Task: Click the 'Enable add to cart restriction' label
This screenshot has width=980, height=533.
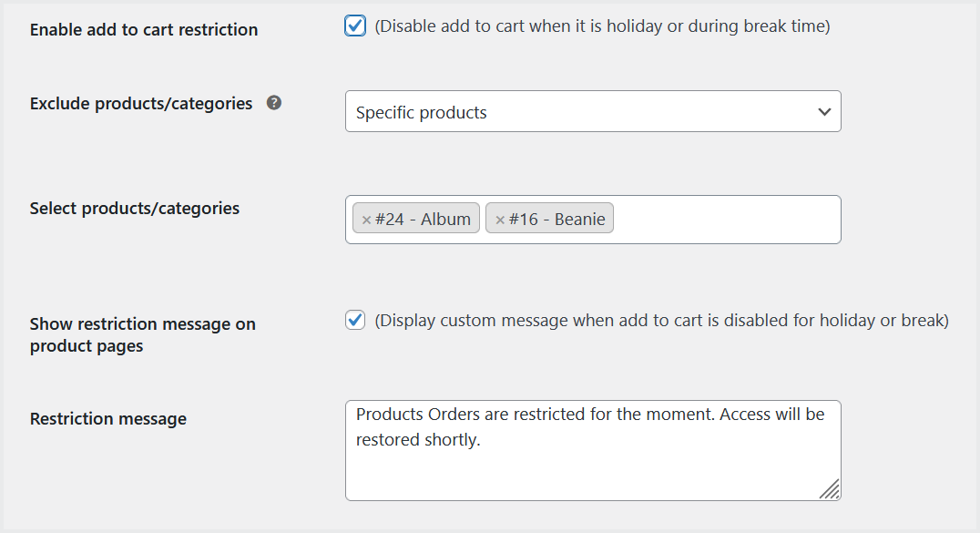Action: (x=144, y=30)
